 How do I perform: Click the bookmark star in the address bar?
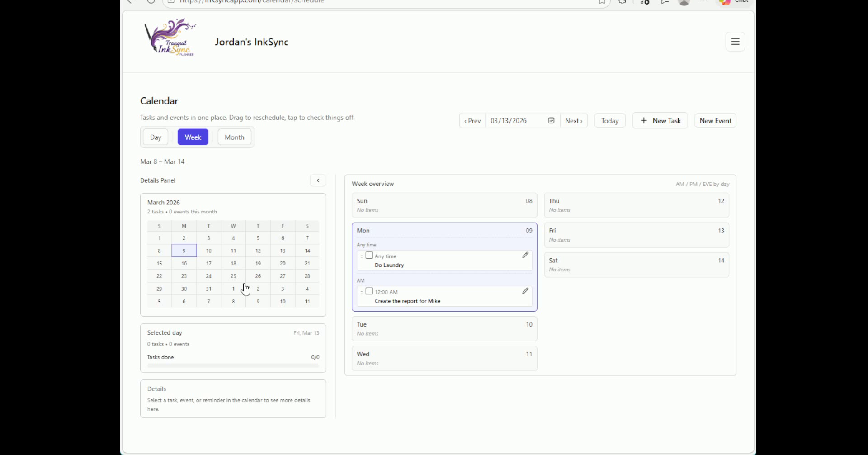[601, 2]
